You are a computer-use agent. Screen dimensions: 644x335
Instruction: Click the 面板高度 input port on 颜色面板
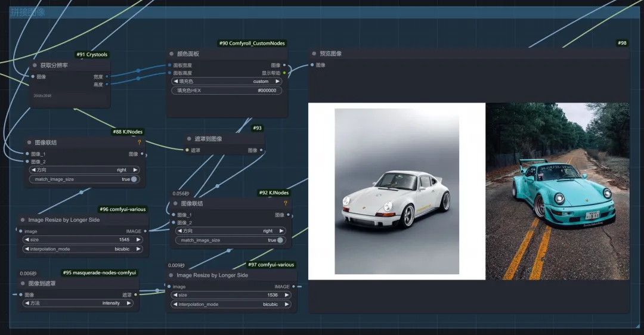169,73
